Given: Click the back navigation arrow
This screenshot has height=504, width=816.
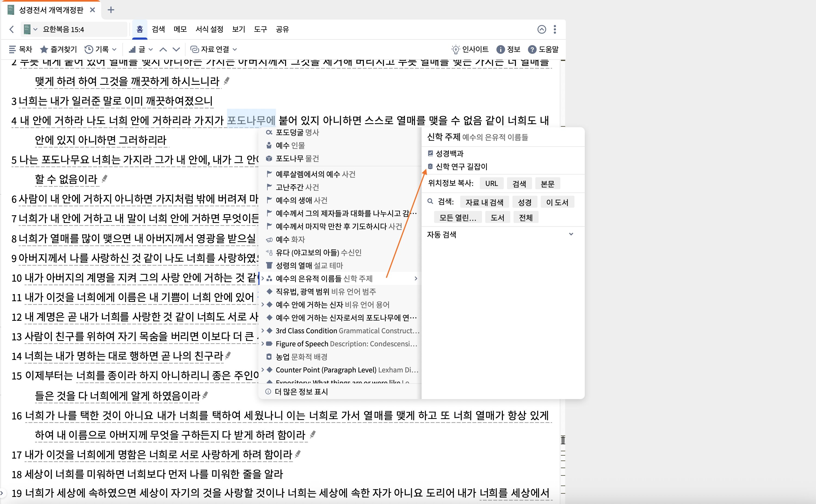Looking at the screenshot, I should (12, 29).
